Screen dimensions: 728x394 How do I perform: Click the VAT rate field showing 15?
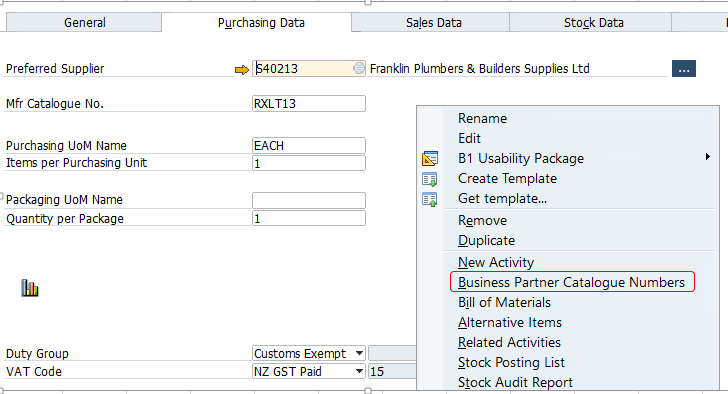coord(392,371)
